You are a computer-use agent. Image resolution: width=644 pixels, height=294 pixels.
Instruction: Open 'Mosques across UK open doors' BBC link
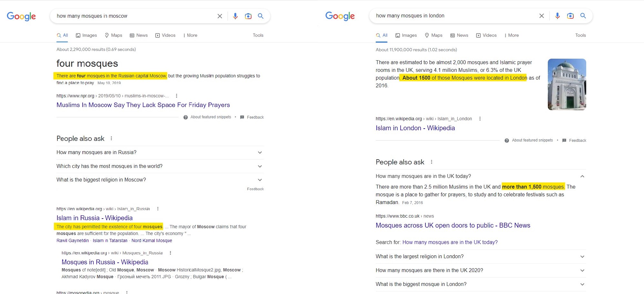coord(453,225)
